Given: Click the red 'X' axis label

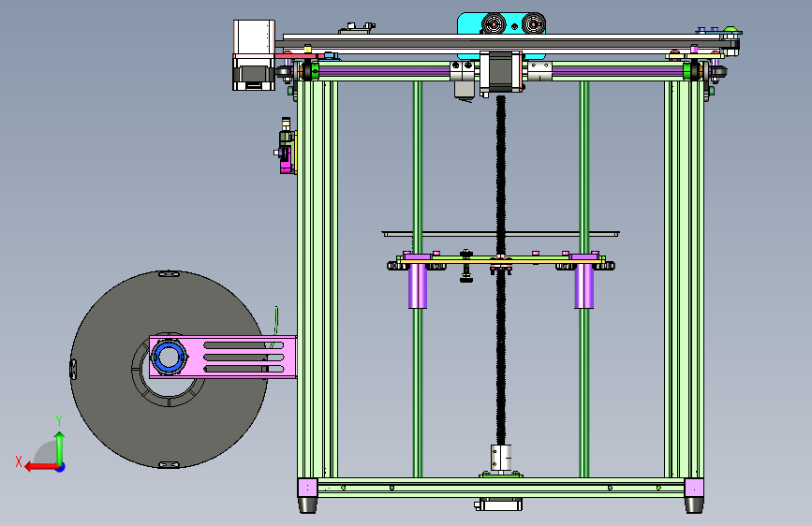Looking at the screenshot, I should pyautogui.click(x=19, y=461).
